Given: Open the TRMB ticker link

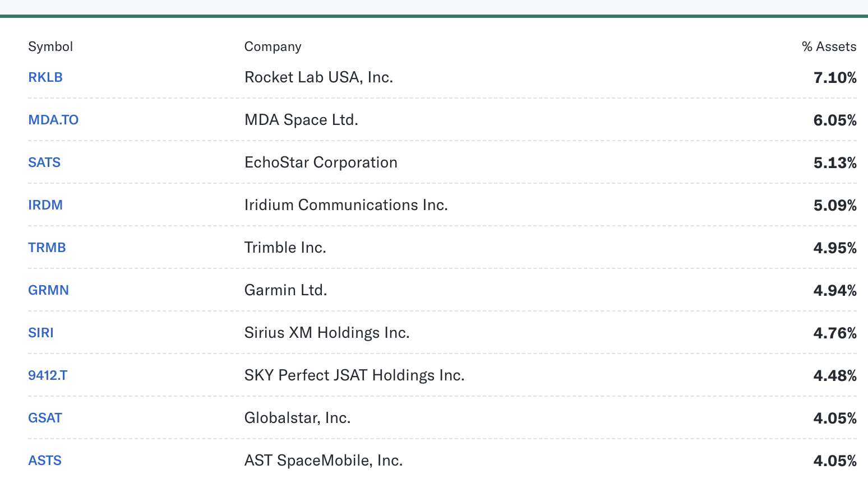Looking at the screenshot, I should 47,248.
